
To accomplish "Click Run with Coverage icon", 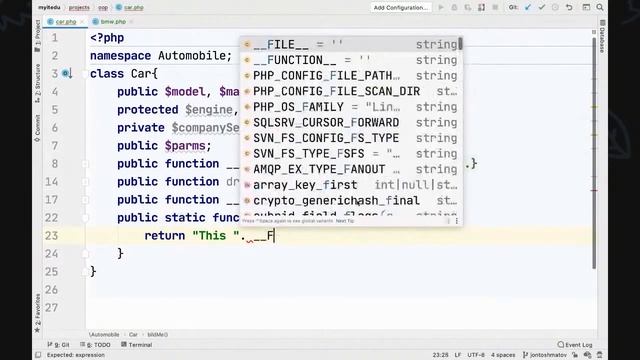I will [x=468, y=7].
